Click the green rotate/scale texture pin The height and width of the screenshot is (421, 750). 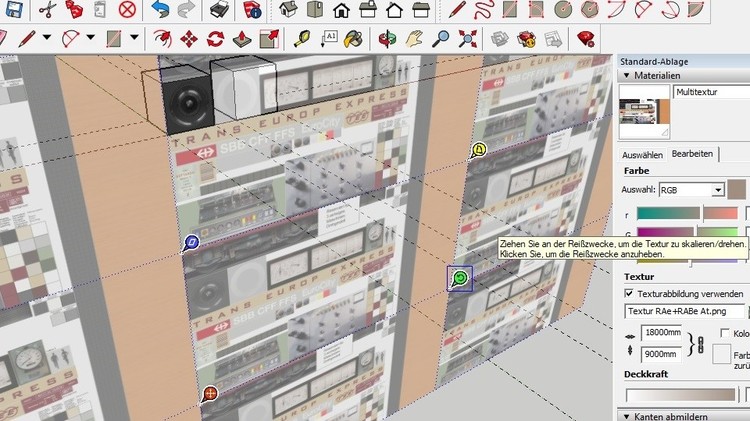pos(460,278)
